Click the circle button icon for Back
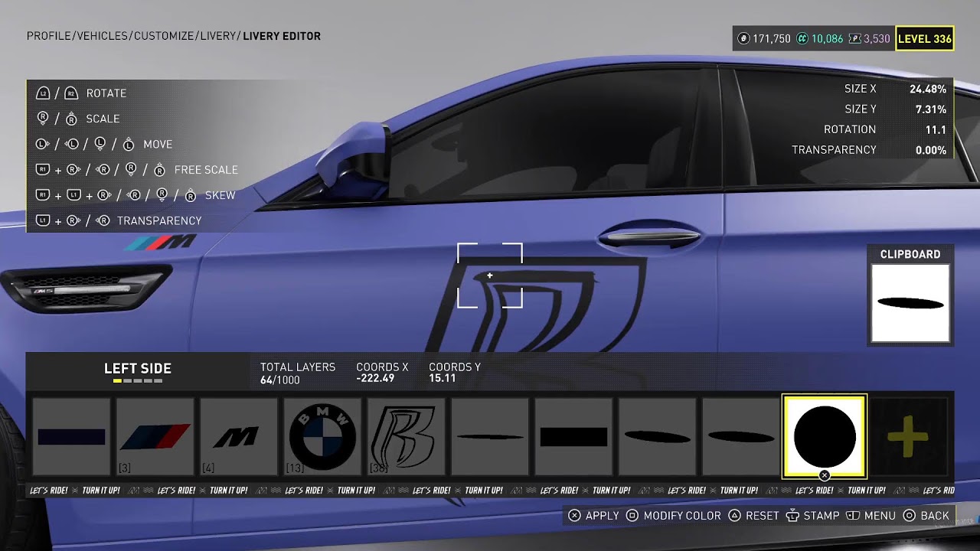Viewport: 980px width, 551px height. click(909, 516)
